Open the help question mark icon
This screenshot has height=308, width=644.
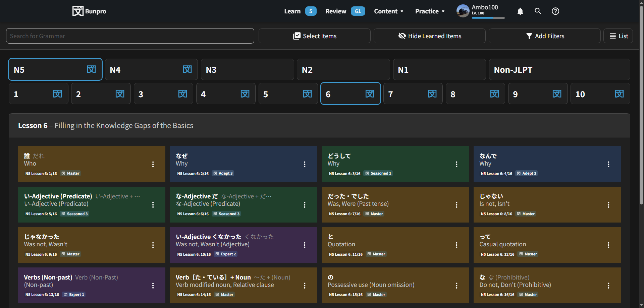click(555, 11)
